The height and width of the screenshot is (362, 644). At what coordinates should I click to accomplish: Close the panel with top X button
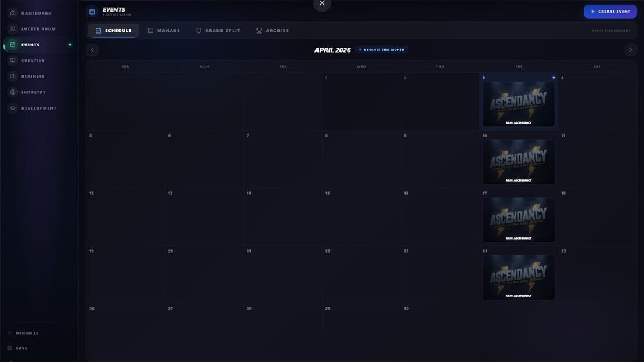(x=322, y=3)
